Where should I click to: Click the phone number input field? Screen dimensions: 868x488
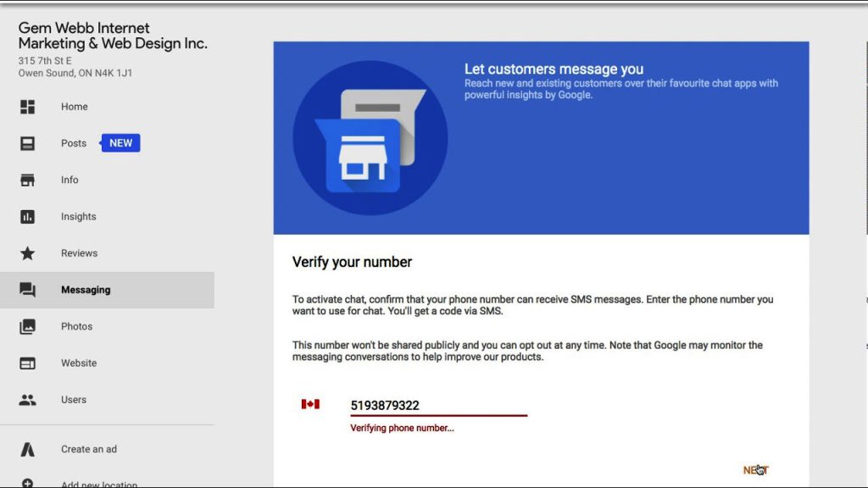(438, 405)
